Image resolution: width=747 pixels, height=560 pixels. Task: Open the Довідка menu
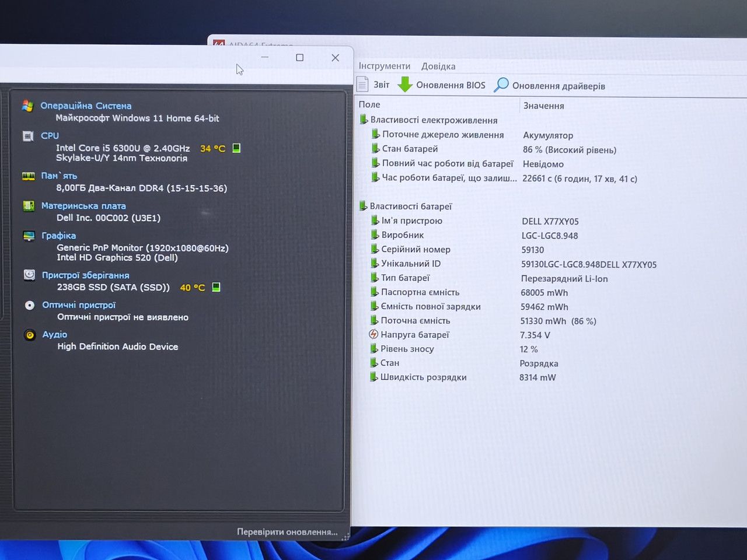click(x=438, y=66)
